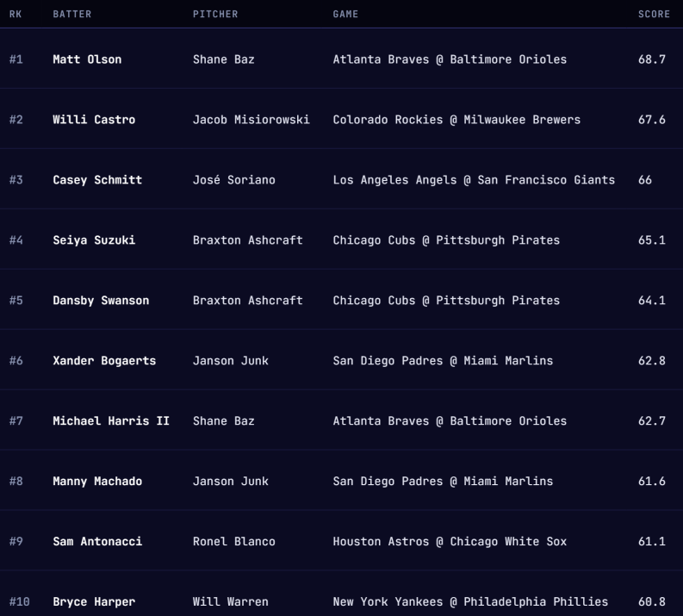This screenshot has width=683, height=616.
Task: Click the PITCHER column header
Action: (215, 14)
